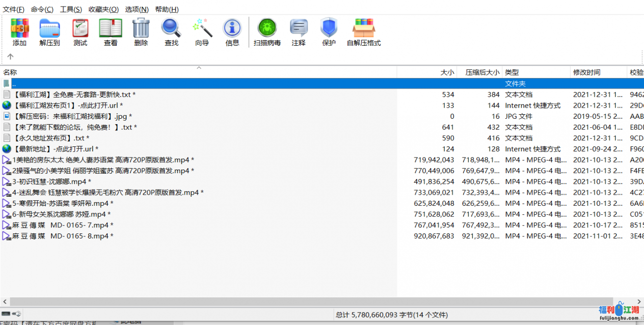The width and height of the screenshot is (644, 325).
Task: Sort by 修改时间 column header
Action: 586,72
